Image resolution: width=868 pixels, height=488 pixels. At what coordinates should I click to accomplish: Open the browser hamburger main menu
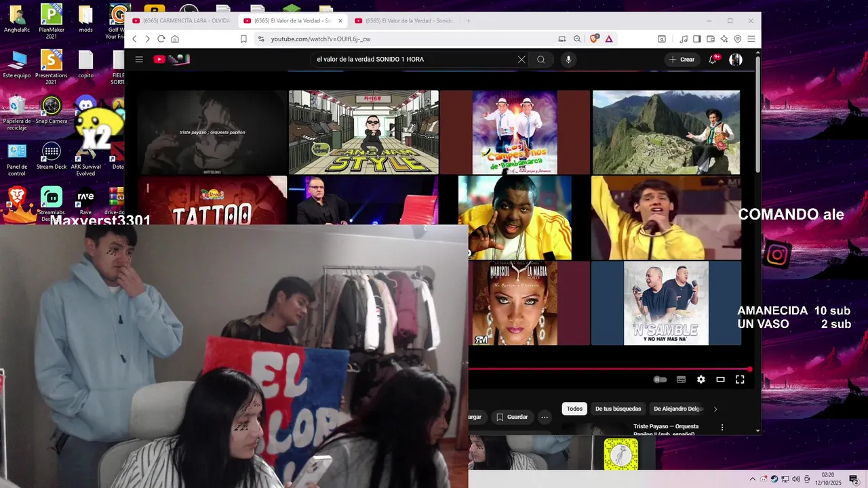(751, 39)
